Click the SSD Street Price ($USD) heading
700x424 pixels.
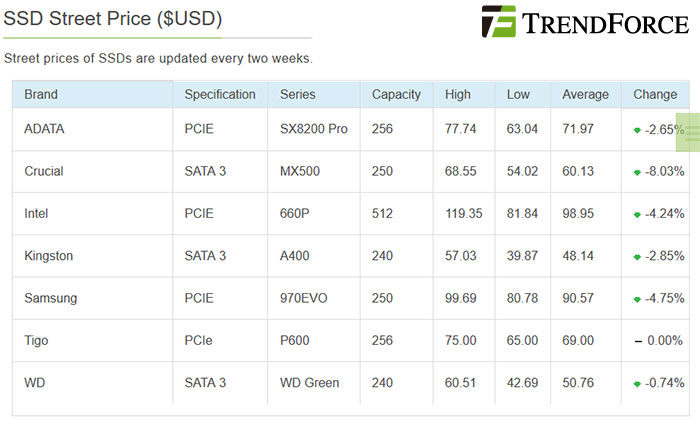point(112,19)
